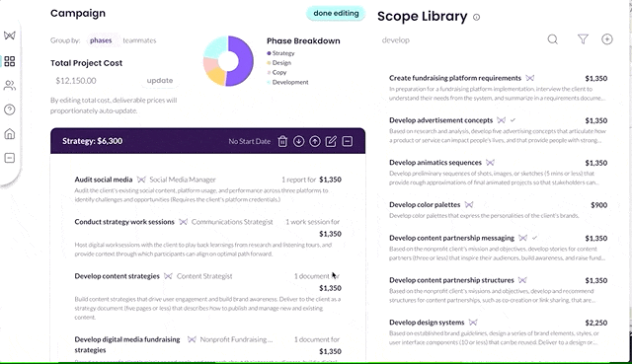Move the Strategy phase up with arrow icon
The width and height of the screenshot is (632, 364).
pyautogui.click(x=315, y=141)
